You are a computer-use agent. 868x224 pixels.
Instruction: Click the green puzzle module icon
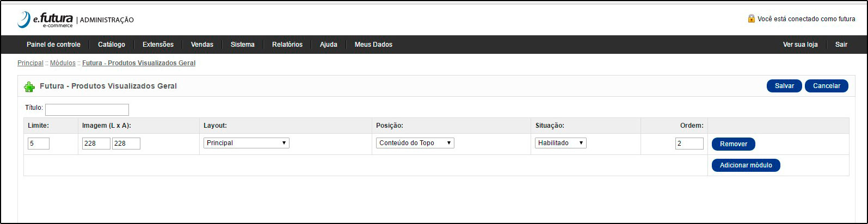[29, 86]
